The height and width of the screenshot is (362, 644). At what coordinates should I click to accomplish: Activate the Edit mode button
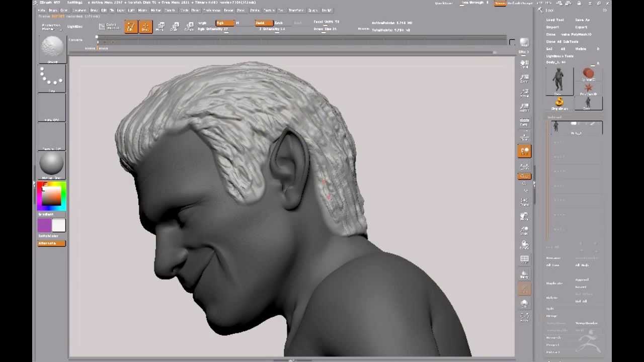(131, 27)
